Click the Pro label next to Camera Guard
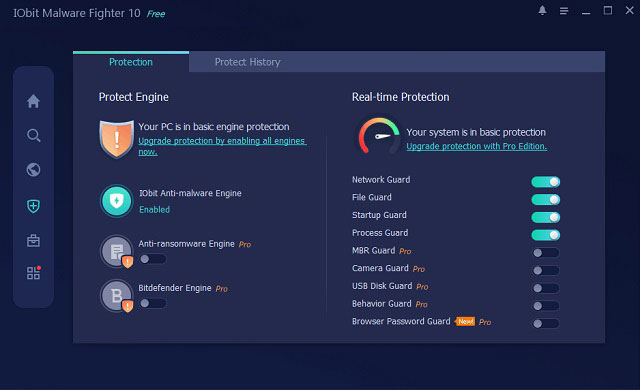 419,269
